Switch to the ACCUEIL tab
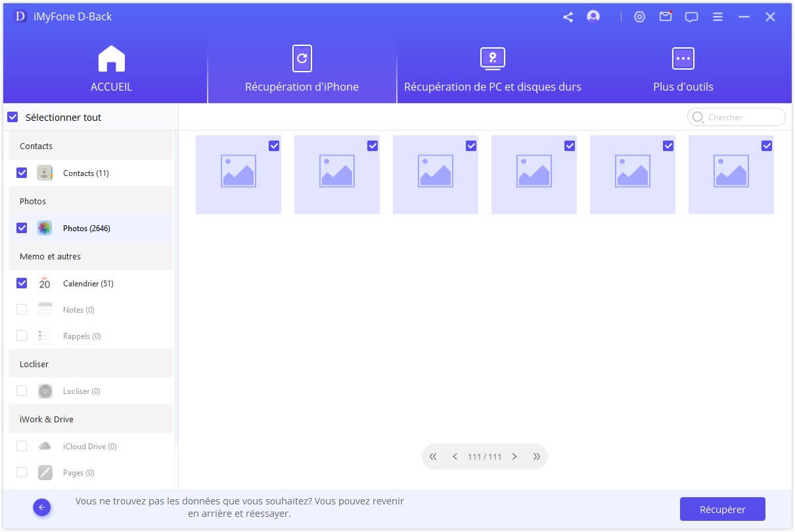Screen dimensions: 795x532 click(x=111, y=69)
